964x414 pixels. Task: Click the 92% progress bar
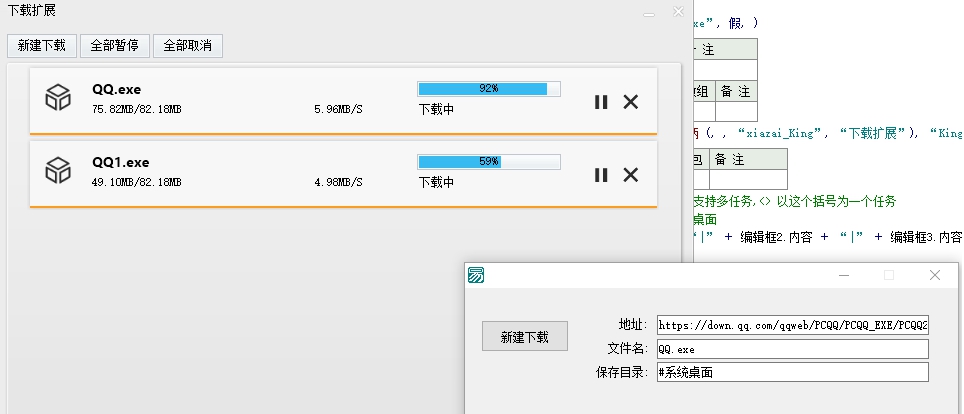[x=488, y=89]
